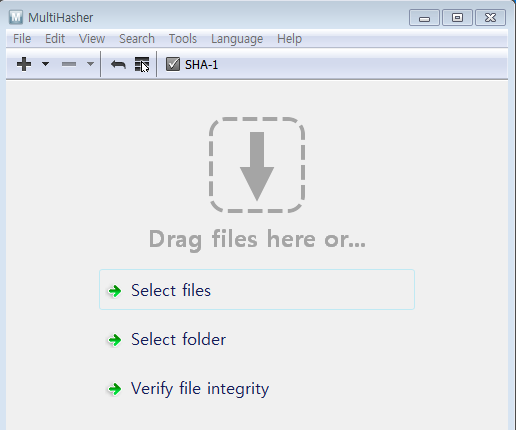Click the back arrow toolbar icon
Image resolution: width=516 pixels, height=430 pixels.
(118, 64)
